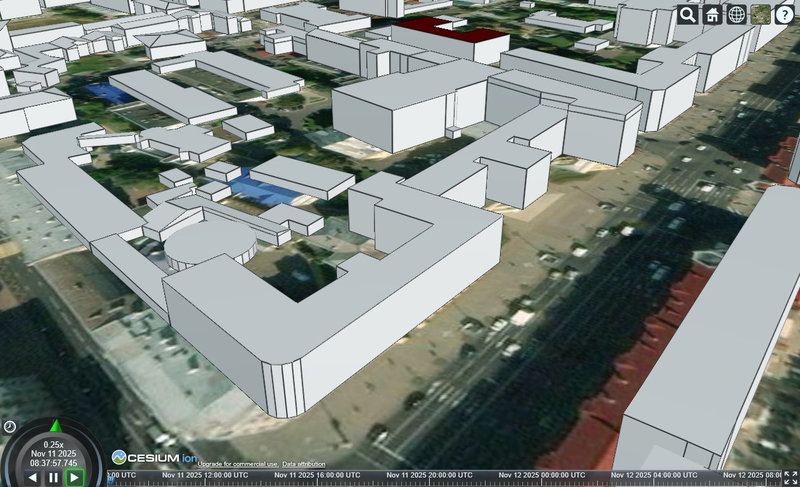Open navigation help question mark
The image size is (800, 487).
point(785,15)
